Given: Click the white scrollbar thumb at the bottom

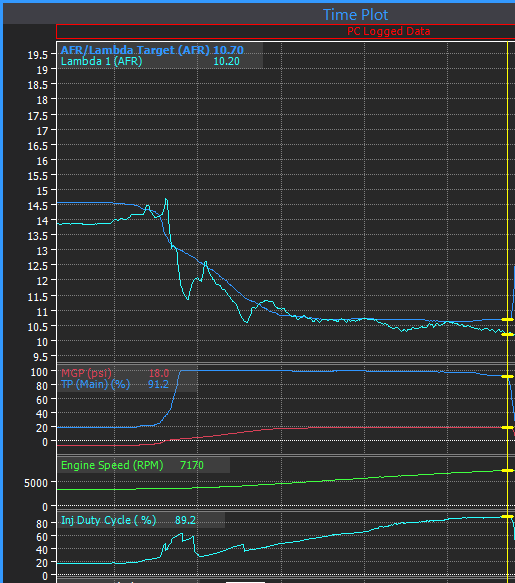Looking at the screenshot, I should tap(245, 582).
